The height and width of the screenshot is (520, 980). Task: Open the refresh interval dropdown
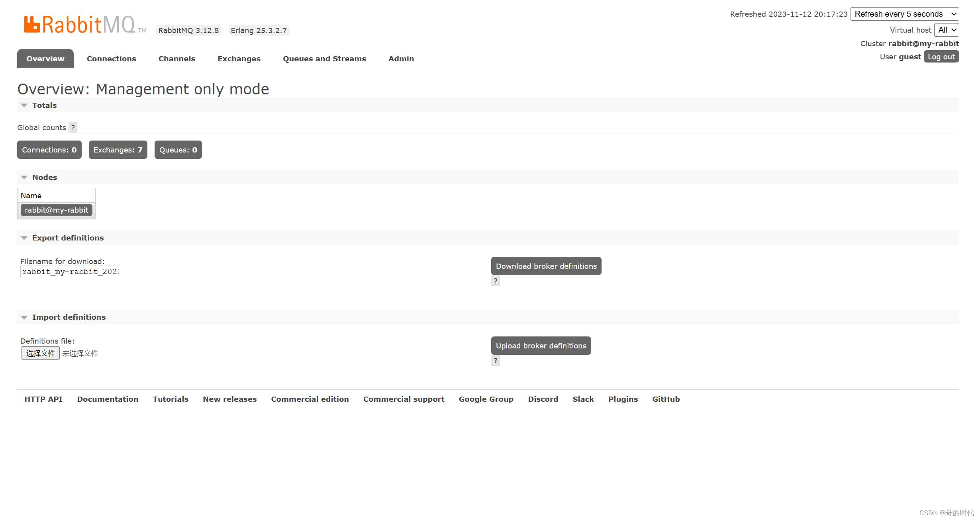(904, 14)
